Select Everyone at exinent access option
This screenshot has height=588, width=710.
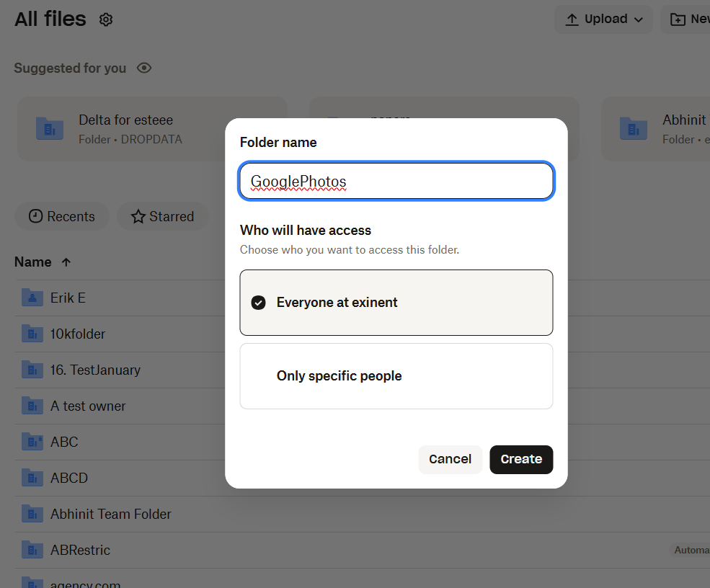396,303
